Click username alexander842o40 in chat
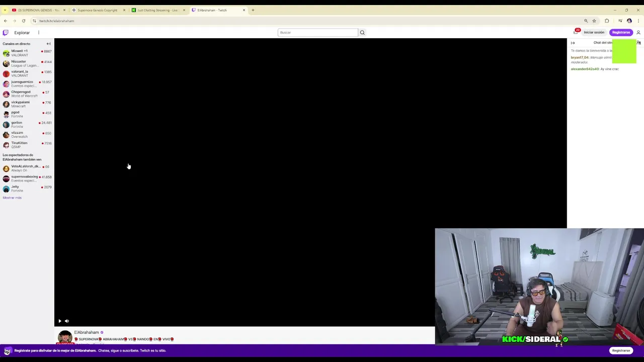This screenshot has height=362, width=644. coord(585,69)
